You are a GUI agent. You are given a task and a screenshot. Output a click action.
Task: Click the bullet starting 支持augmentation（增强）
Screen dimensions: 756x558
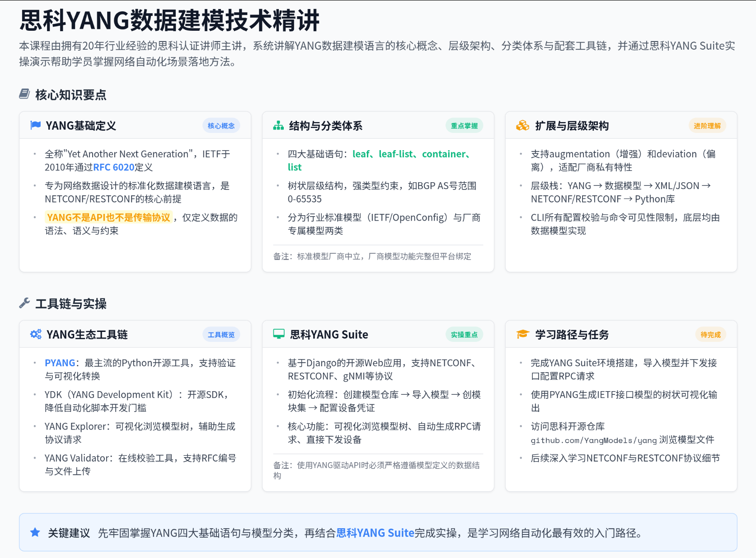pos(623,161)
